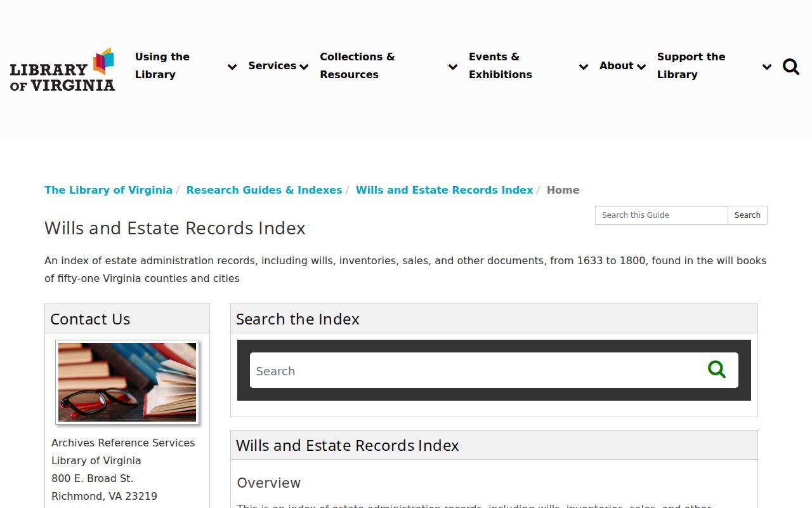The image size is (812, 508).
Task: Go to Research Guides & Indexes breadcrumb
Action: click(x=264, y=190)
